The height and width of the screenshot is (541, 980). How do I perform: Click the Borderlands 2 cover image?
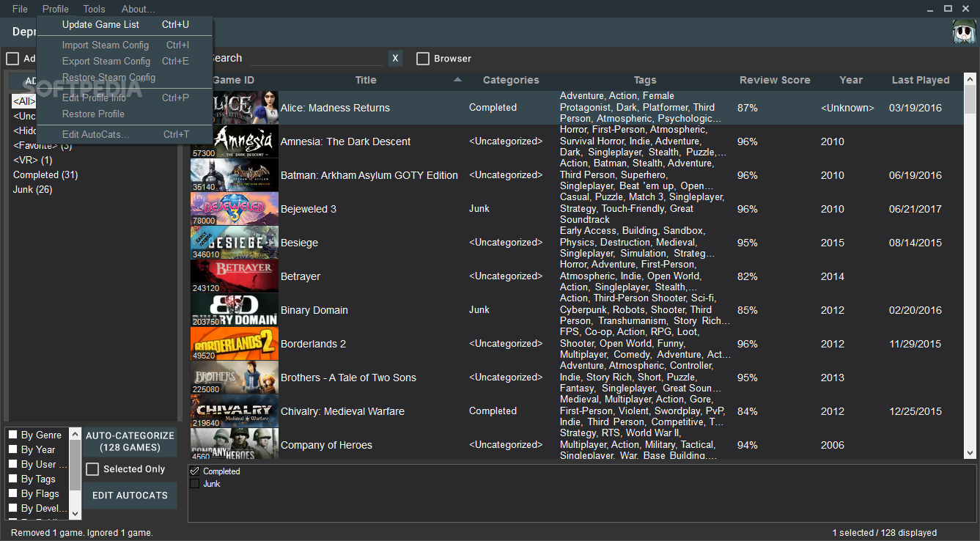(x=235, y=344)
